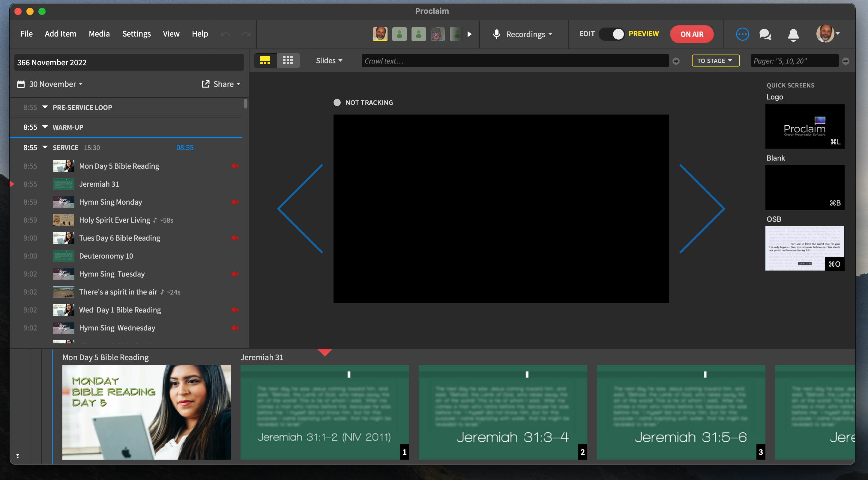Open the Media menu
Image resolution: width=868 pixels, height=480 pixels.
tap(99, 34)
